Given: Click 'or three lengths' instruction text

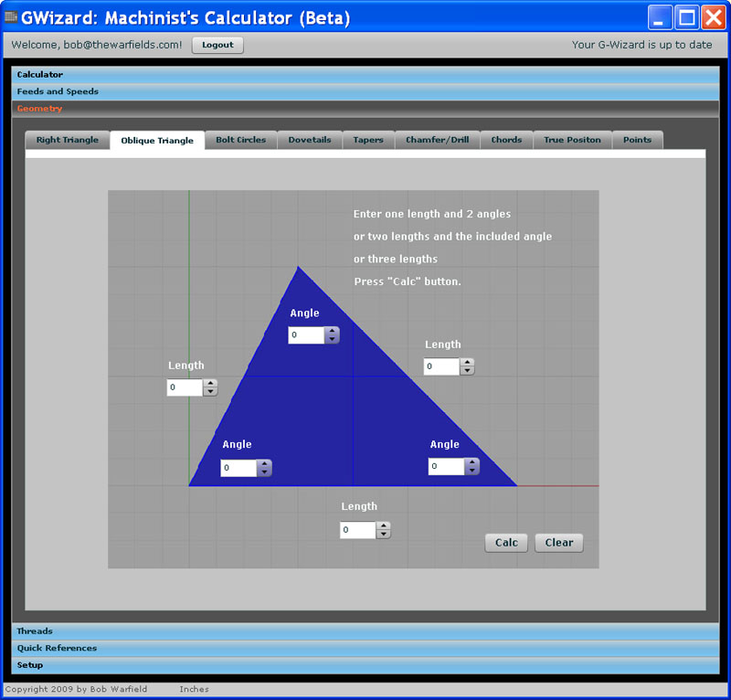Looking at the screenshot, I should pos(396,259).
